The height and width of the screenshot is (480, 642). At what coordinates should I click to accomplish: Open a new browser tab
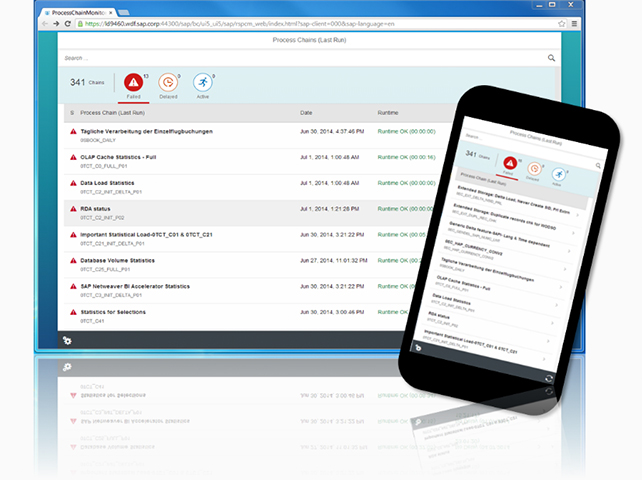click(124, 13)
